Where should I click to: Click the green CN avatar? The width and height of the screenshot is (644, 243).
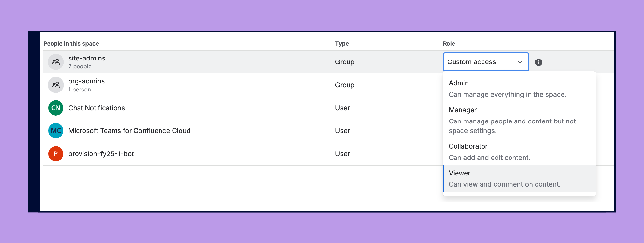[x=56, y=108]
